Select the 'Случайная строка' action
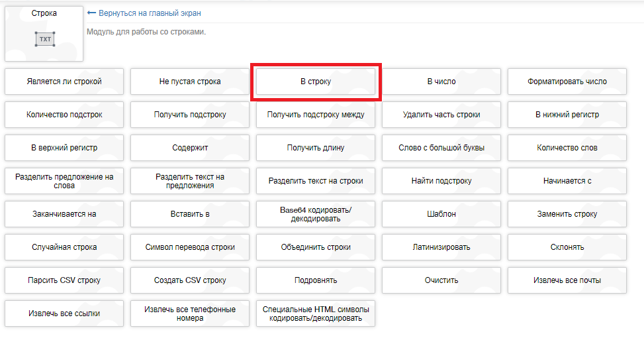The height and width of the screenshot is (340, 644). (64, 247)
